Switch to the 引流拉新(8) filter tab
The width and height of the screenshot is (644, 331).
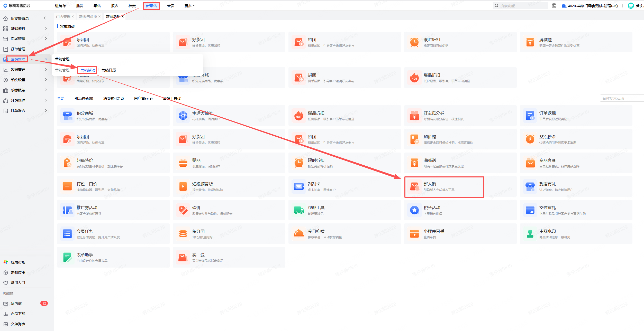pos(84,98)
